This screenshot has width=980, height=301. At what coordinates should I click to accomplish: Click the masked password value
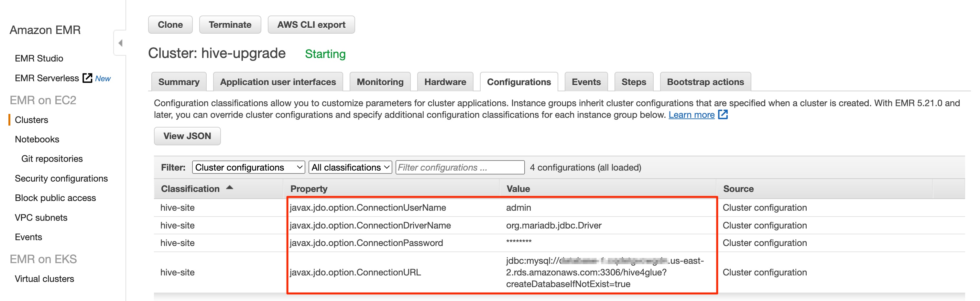click(x=519, y=242)
